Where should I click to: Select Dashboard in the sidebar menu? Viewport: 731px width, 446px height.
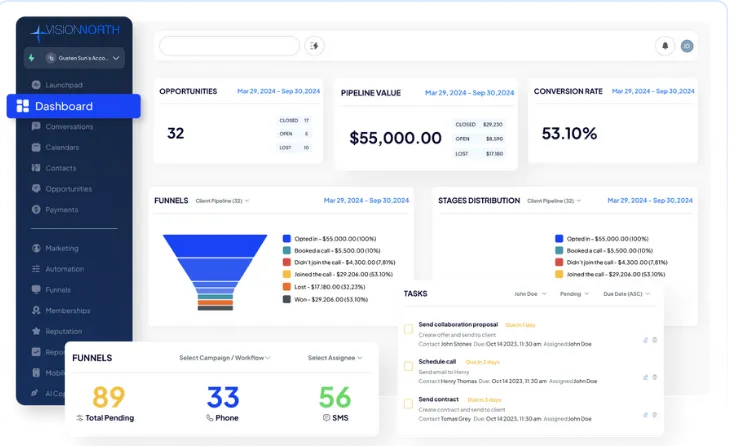pos(74,106)
